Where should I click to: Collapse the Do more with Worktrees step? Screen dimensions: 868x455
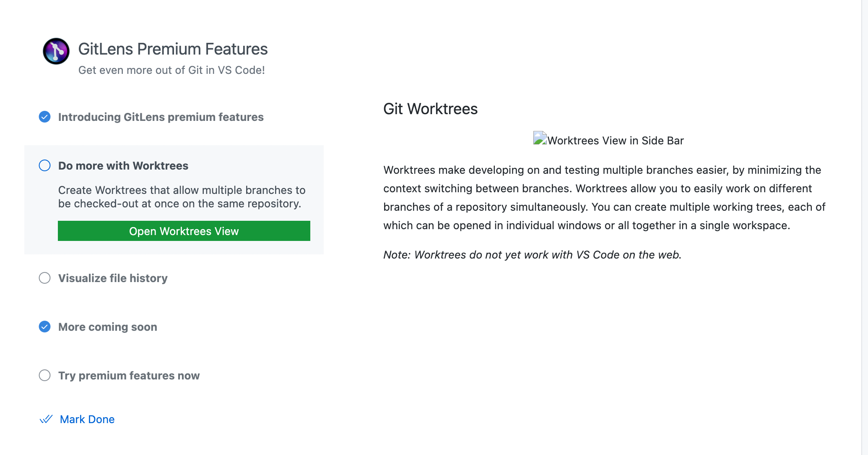tap(123, 165)
